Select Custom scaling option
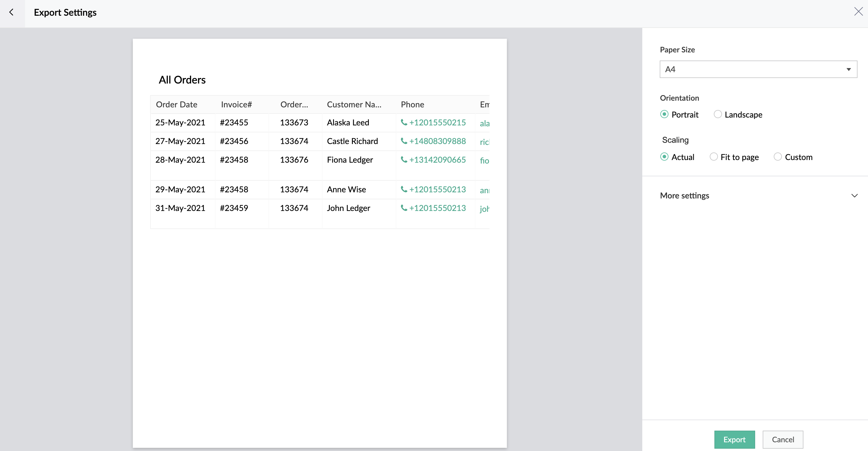Screen dimensions: 868x451 777,157
